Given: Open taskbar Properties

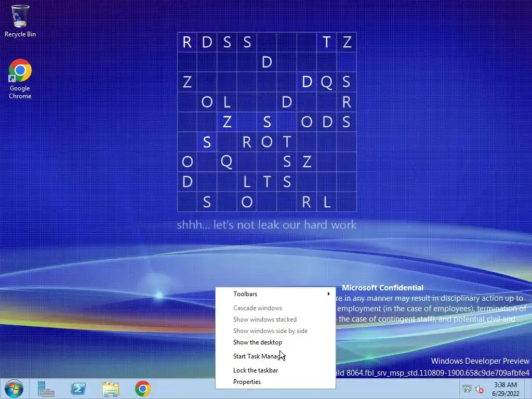Looking at the screenshot, I should 275,382.
